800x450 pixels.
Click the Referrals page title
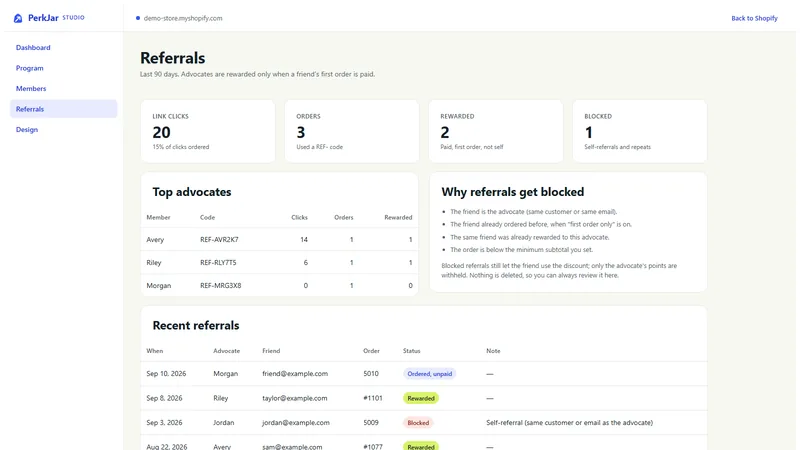tap(172, 58)
